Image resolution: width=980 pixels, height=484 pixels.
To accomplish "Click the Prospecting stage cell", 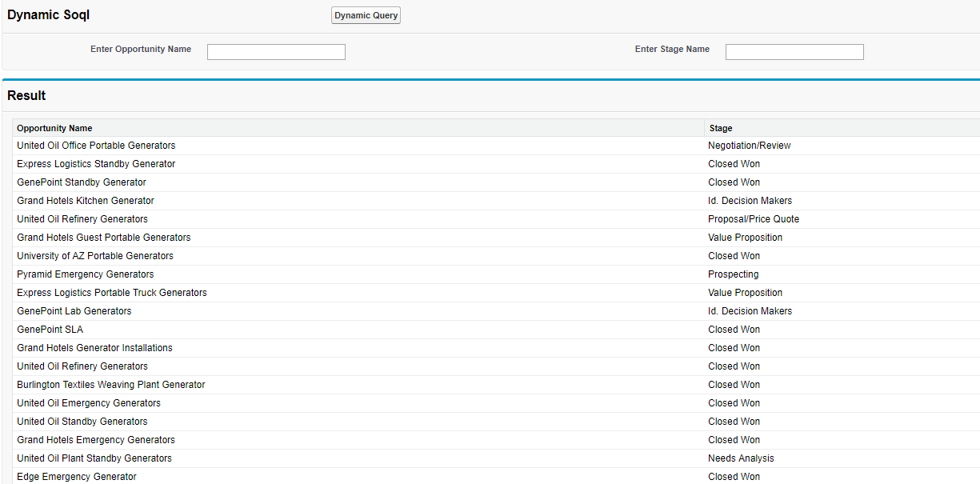I will (x=734, y=274).
